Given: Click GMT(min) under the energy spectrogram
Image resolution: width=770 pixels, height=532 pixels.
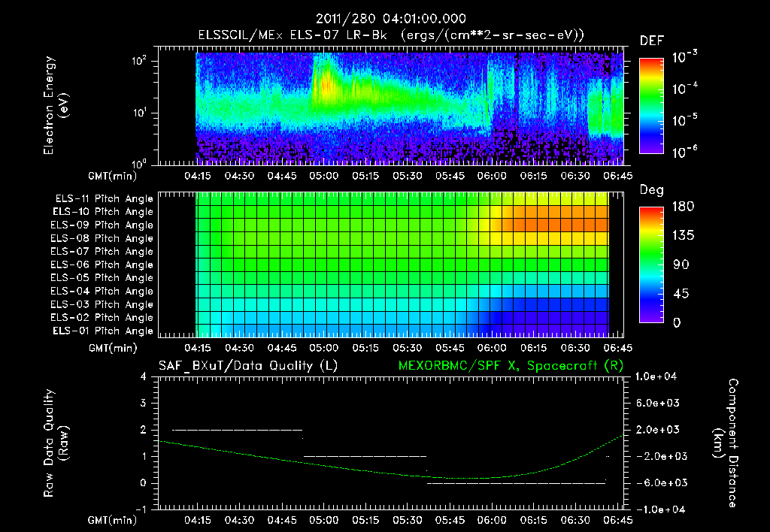Looking at the screenshot, I should [113, 176].
